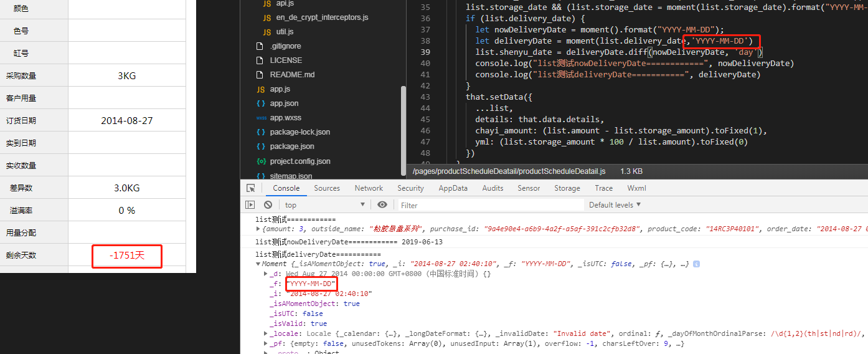The image size is (868, 354).
Task: Click the file explorer vertical scrollbar
Action: pos(403,132)
